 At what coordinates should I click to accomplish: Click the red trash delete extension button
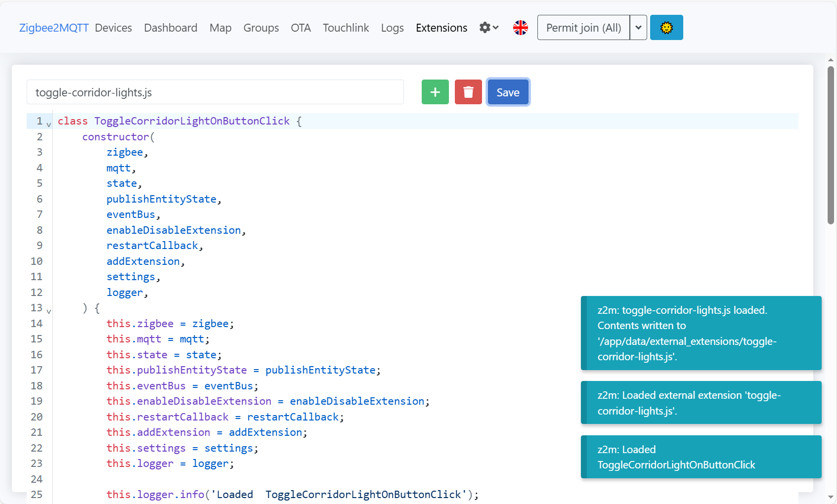point(468,92)
